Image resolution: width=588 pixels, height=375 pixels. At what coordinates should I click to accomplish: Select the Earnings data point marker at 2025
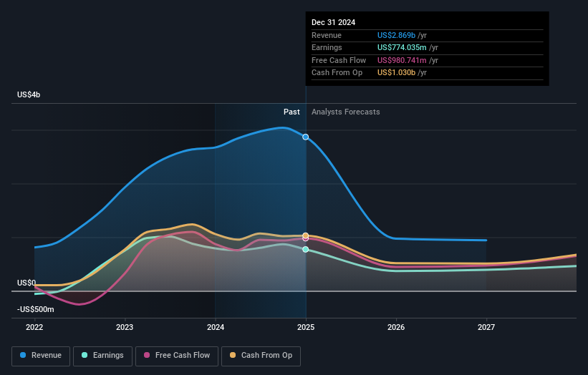pyautogui.click(x=306, y=250)
